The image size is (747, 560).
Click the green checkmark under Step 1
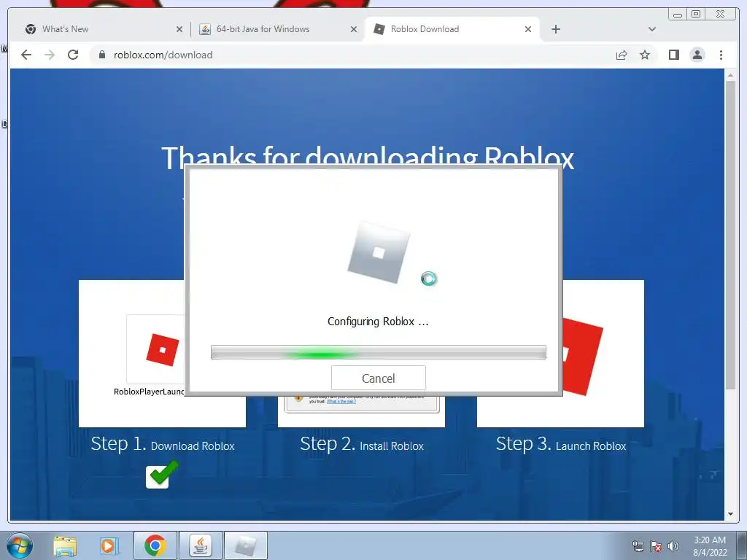point(162,474)
